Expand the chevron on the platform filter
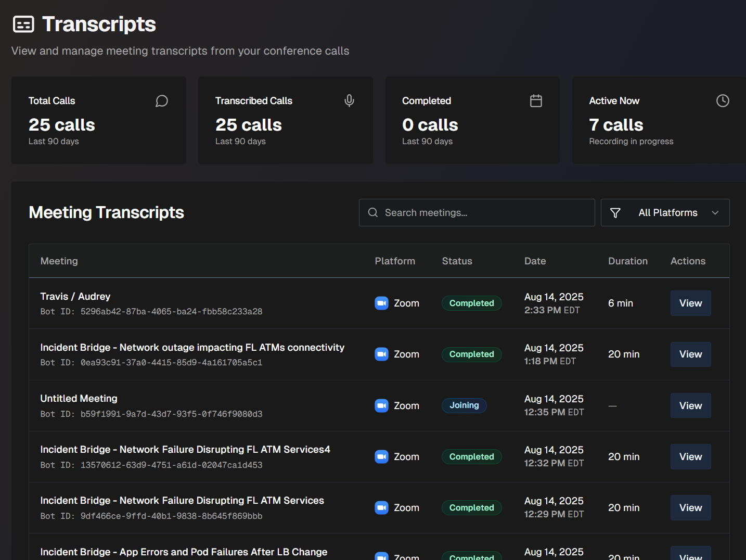 point(715,213)
